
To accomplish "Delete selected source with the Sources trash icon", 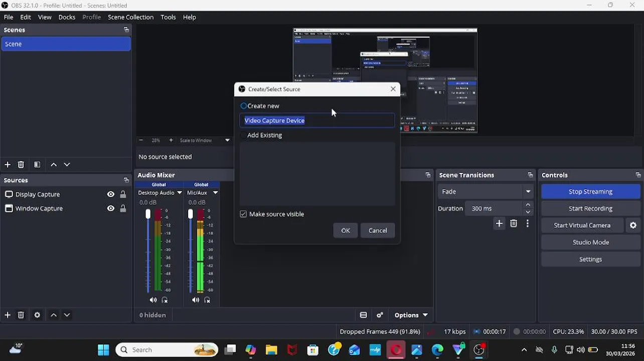I will coord(21,315).
